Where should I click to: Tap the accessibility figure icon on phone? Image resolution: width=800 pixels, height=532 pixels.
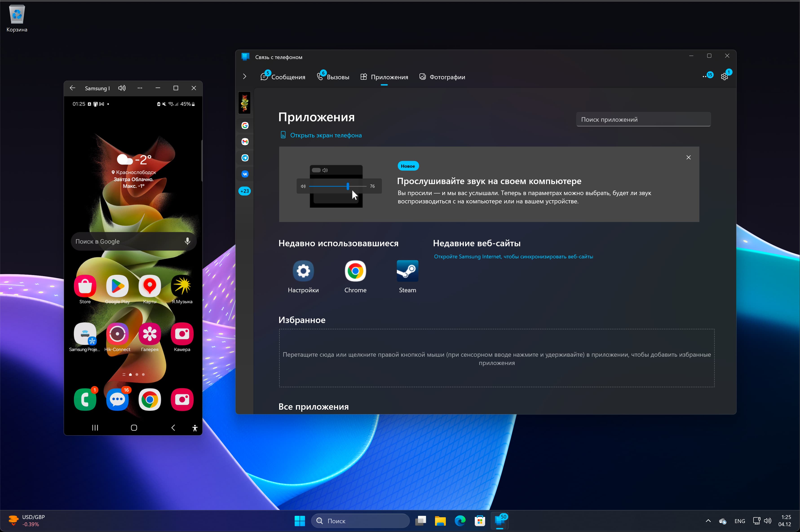(195, 428)
